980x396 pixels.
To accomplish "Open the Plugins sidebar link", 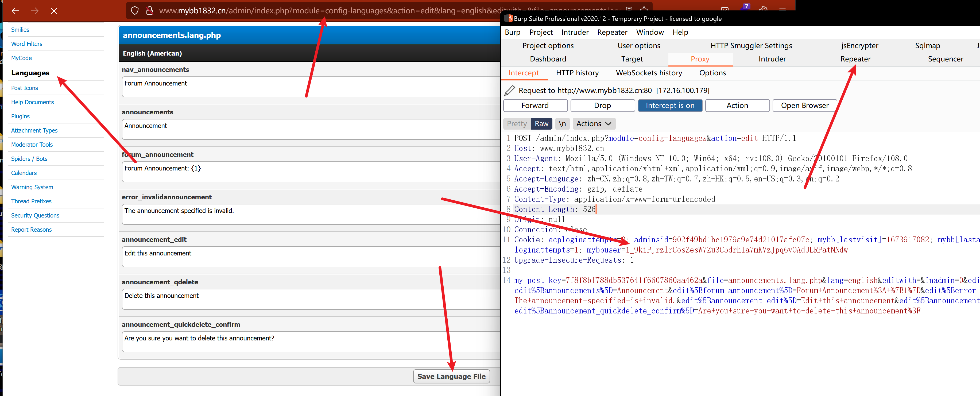I will click(x=21, y=117).
